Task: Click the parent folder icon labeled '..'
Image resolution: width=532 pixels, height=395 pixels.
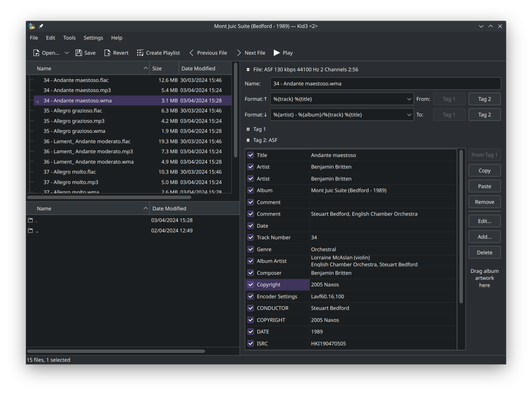Action: point(31,230)
